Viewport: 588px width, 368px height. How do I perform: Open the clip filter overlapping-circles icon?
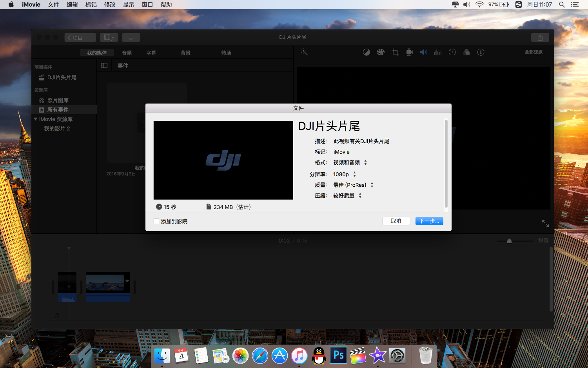point(466,52)
